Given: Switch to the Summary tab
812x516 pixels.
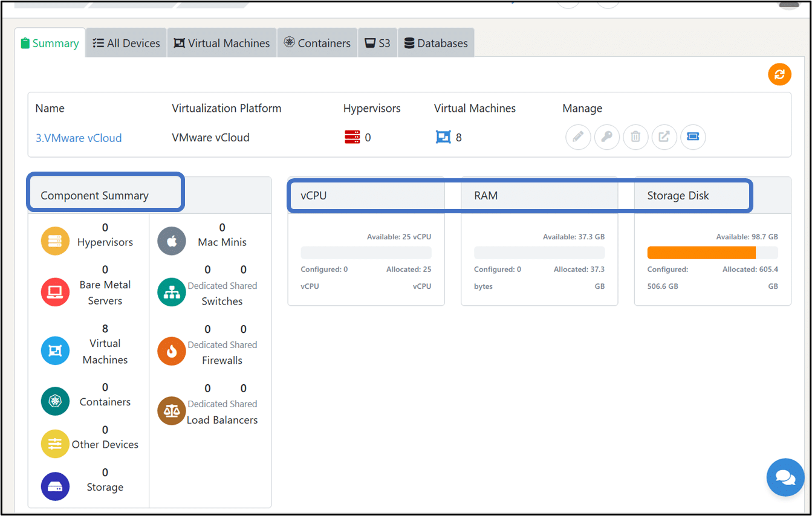Looking at the screenshot, I should 50,43.
